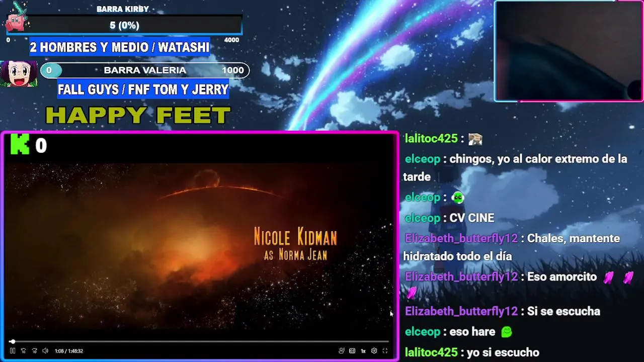Click the green K logo icon
The image size is (644, 362).
click(x=20, y=144)
